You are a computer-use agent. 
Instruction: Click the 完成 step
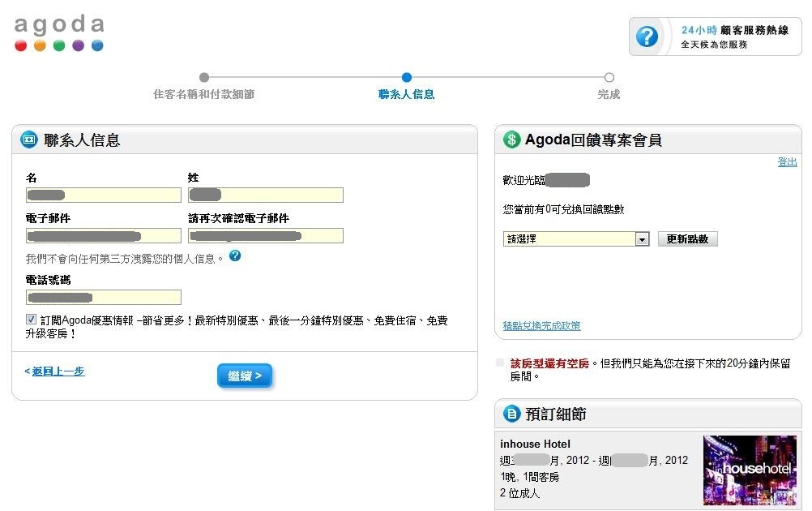click(x=609, y=94)
